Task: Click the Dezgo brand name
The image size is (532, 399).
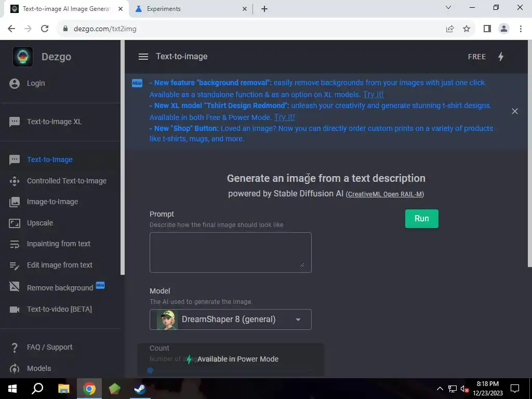Action: coord(56,57)
